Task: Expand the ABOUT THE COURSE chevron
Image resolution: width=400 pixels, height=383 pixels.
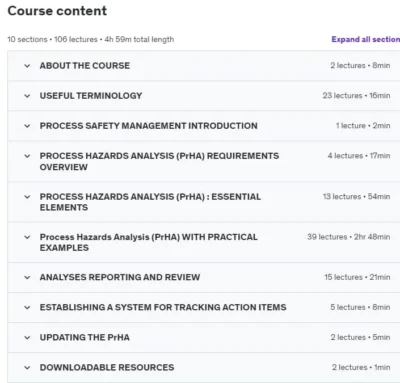Action: pos(27,66)
